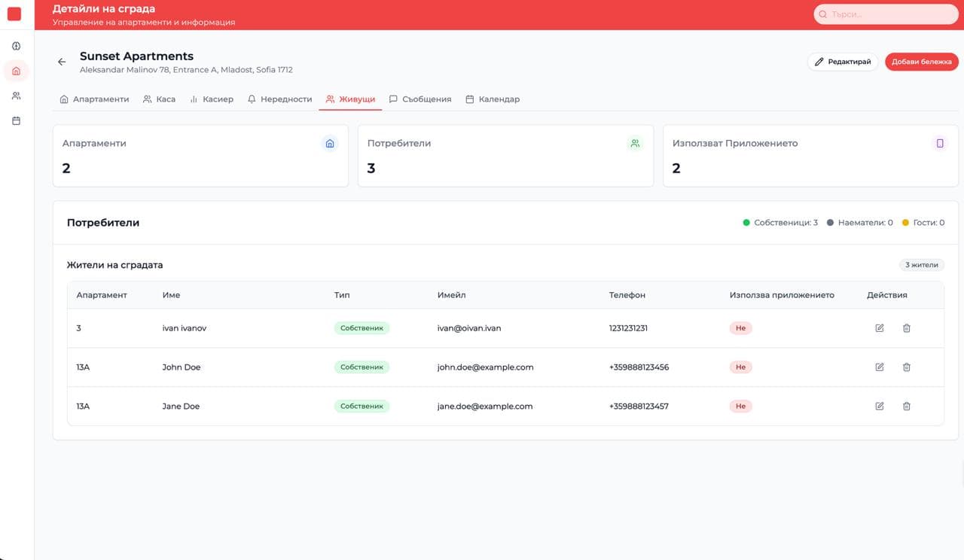Open the globe icon in sidebar
Image resolution: width=964 pixels, height=560 pixels.
click(17, 46)
